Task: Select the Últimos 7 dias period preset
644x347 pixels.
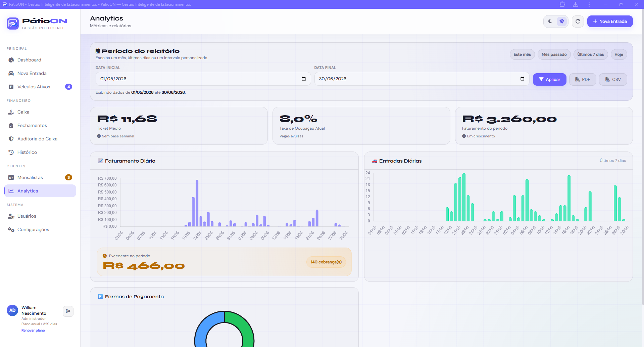Action: coord(591,54)
